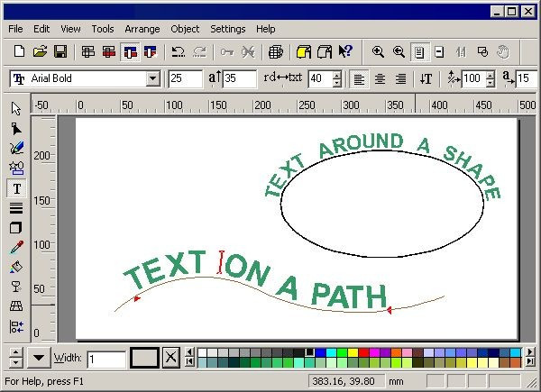Image resolution: width=541 pixels, height=392 pixels.
Task: Select the shadow box tool
Action: coord(16,228)
